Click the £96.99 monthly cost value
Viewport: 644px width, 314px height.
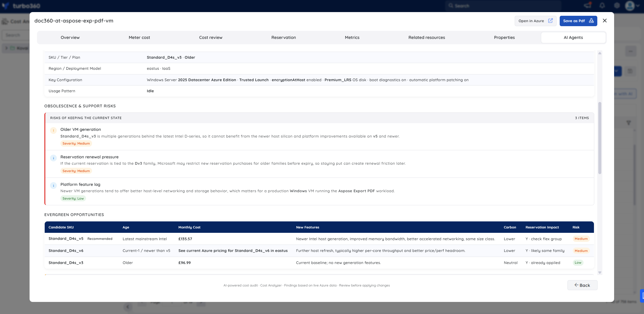point(184,263)
